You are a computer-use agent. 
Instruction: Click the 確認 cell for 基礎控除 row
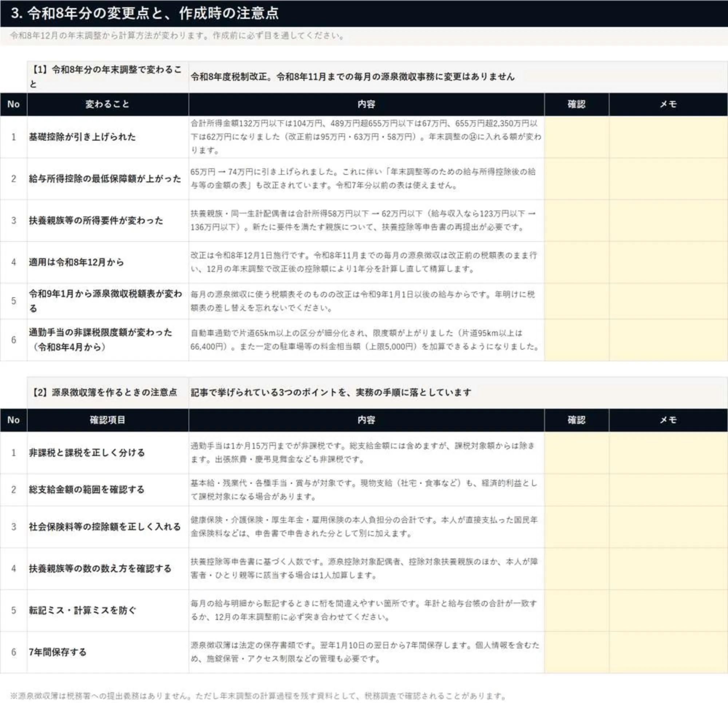[x=577, y=137]
